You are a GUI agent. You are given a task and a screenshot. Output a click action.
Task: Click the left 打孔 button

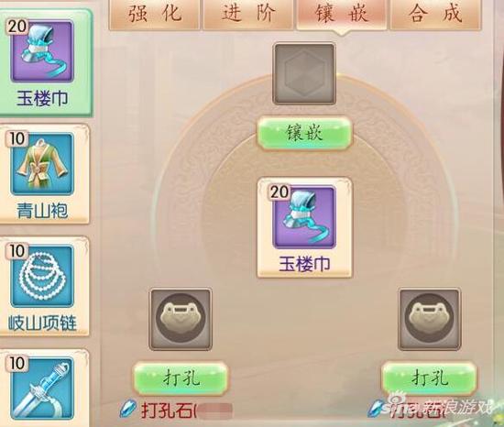coord(181,378)
